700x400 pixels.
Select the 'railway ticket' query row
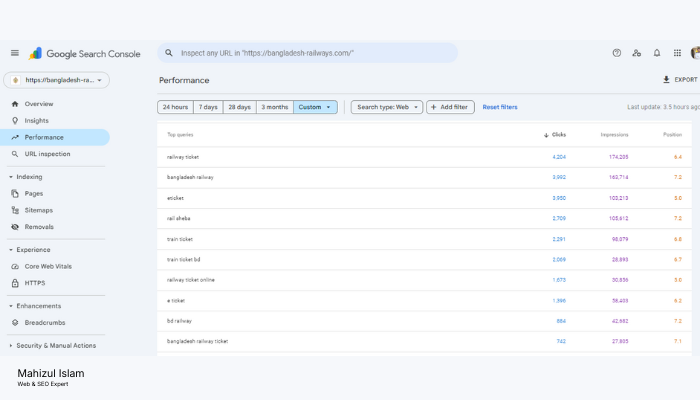424,157
